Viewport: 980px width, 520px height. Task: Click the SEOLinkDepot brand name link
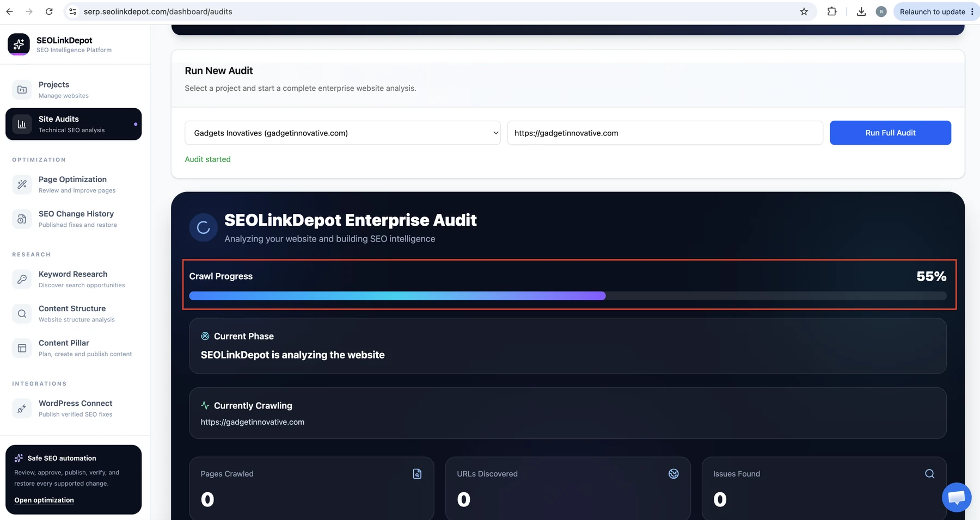coord(64,40)
